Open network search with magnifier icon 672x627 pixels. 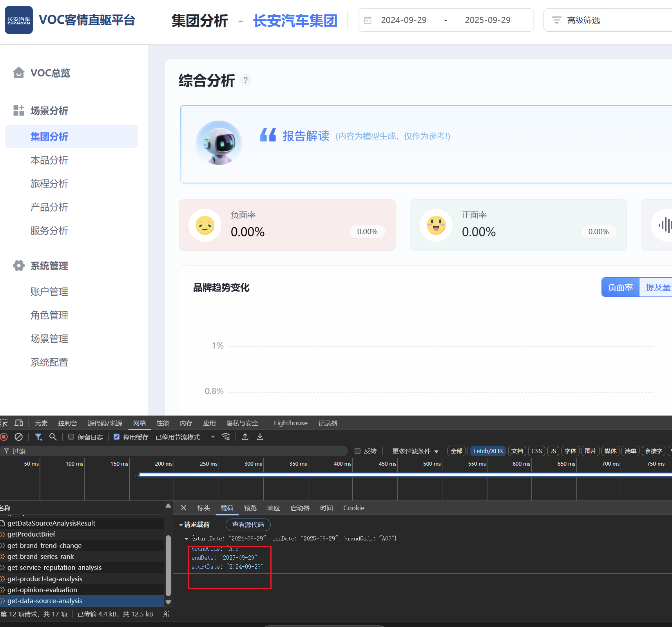click(53, 437)
